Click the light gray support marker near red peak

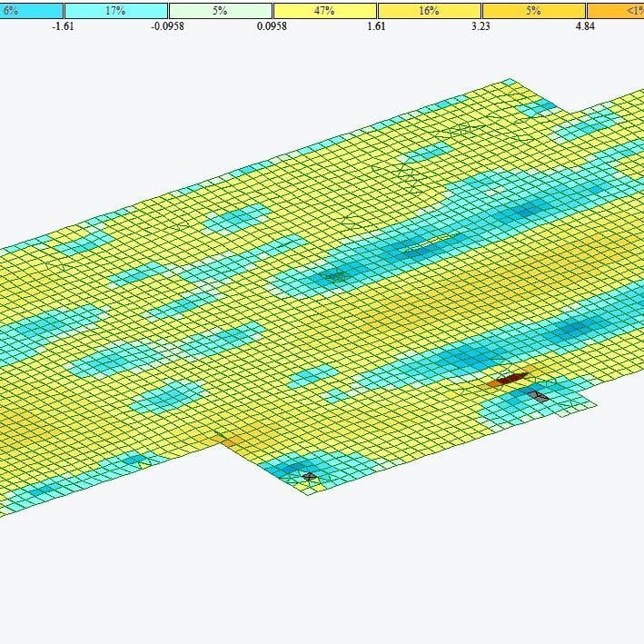(x=539, y=396)
